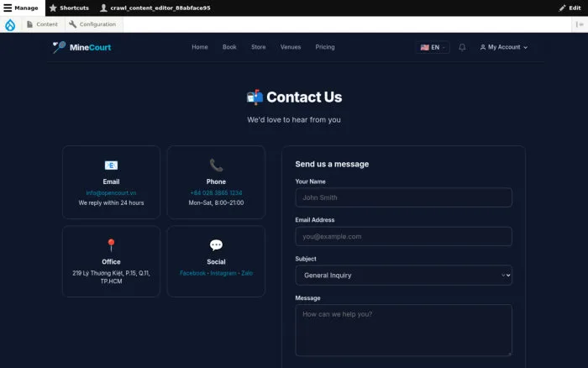Viewport: 588px width, 368px height.
Task: Navigate to the Venues page
Action: (291, 47)
